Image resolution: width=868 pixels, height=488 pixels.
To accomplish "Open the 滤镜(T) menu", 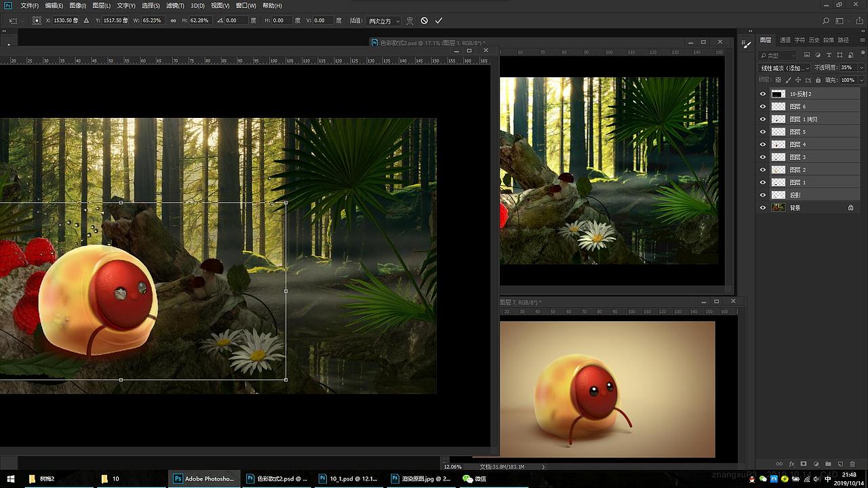I will 175,5.
